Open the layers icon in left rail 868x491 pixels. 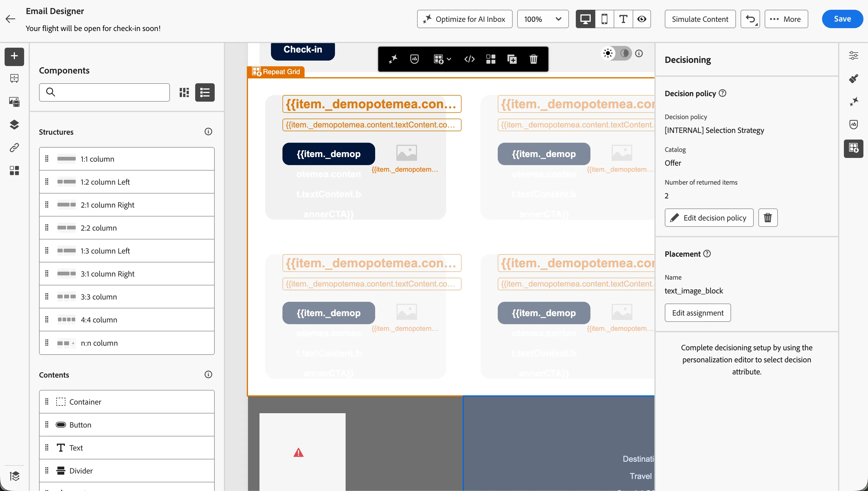14,125
